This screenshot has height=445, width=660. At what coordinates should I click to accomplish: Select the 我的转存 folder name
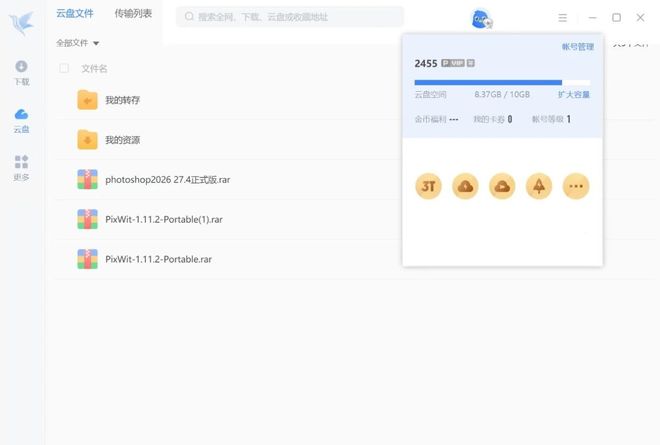point(122,100)
